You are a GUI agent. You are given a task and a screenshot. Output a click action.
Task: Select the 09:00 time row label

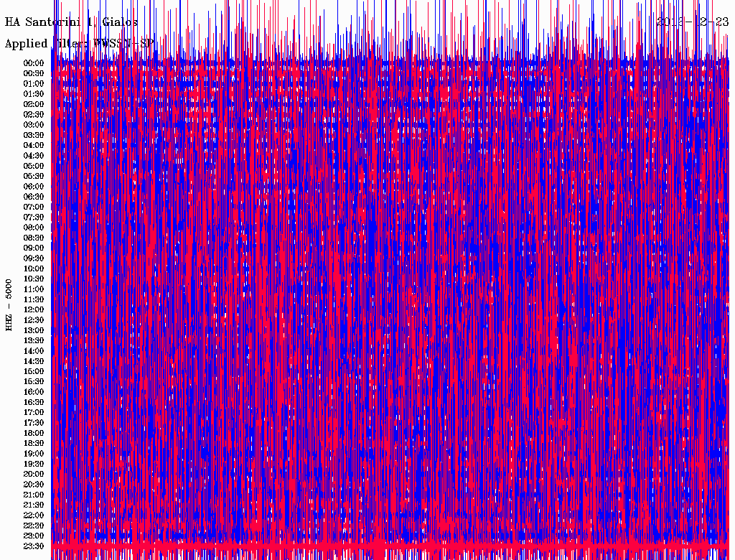pos(34,248)
